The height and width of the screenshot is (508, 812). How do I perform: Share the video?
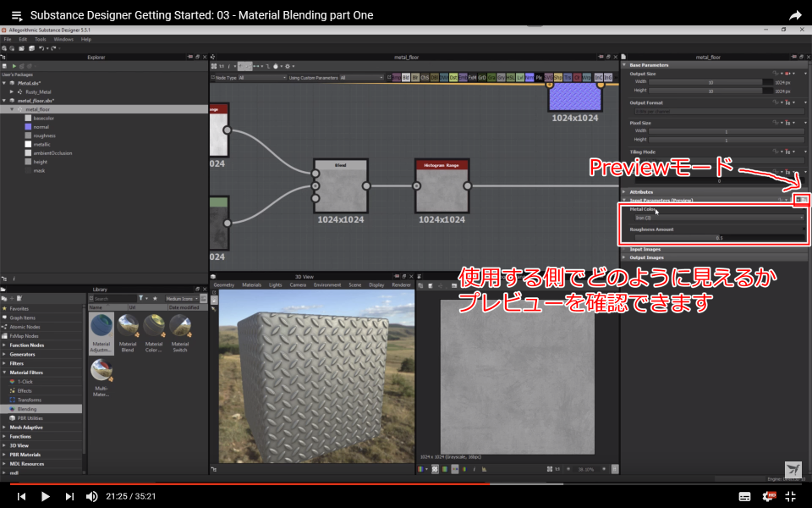pos(795,15)
